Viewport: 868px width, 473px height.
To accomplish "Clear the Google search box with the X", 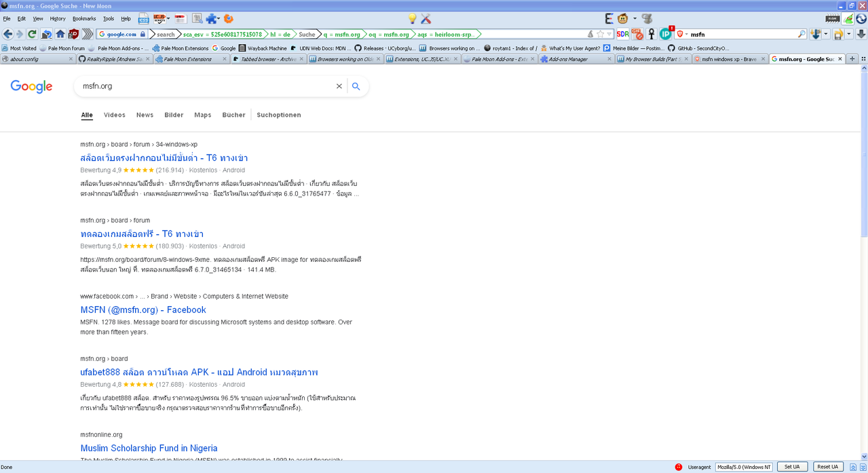I will click(x=339, y=86).
